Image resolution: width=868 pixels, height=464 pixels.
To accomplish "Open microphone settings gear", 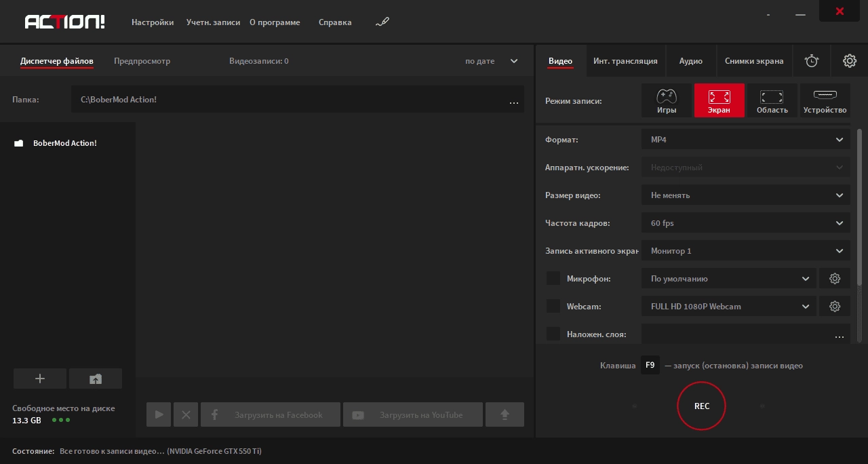I will [835, 279].
